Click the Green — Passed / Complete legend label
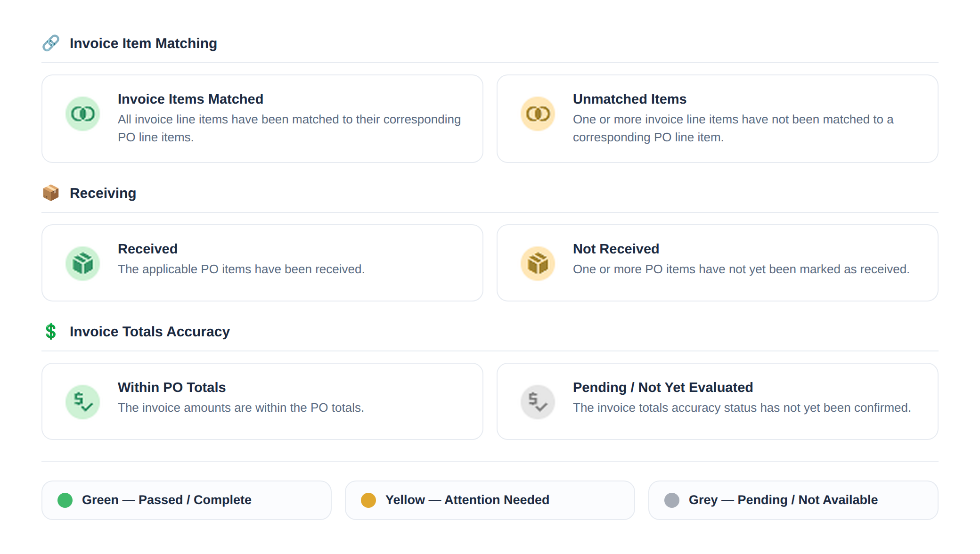980x554 pixels. point(167,500)
